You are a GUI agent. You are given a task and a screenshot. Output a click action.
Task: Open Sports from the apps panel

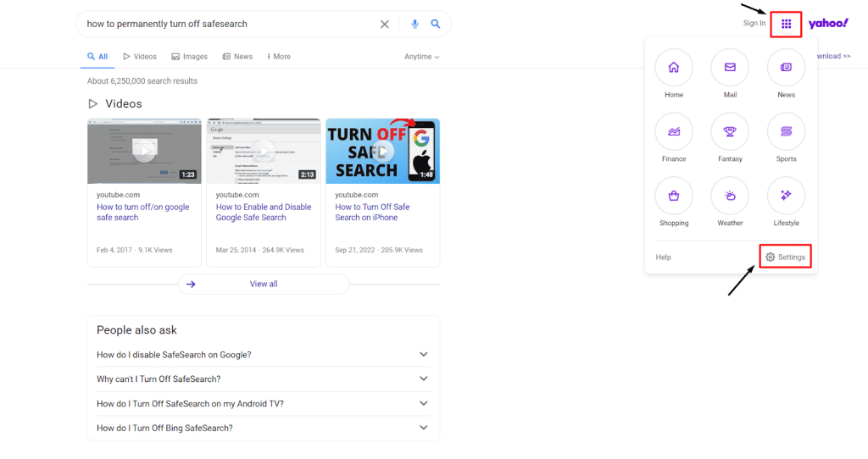click(x=786, y=131)
